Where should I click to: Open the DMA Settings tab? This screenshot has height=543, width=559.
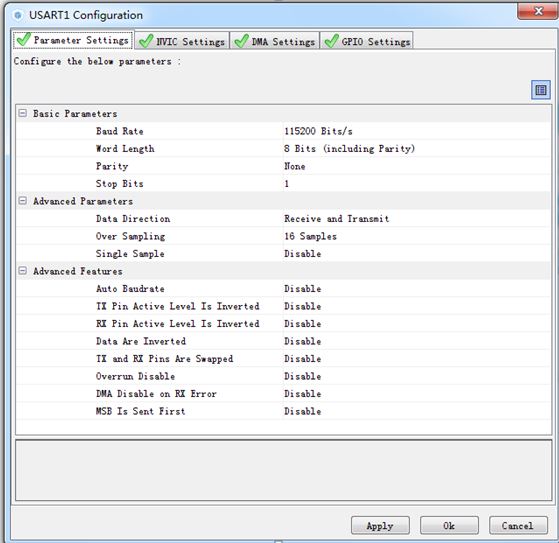click(275, 41)
